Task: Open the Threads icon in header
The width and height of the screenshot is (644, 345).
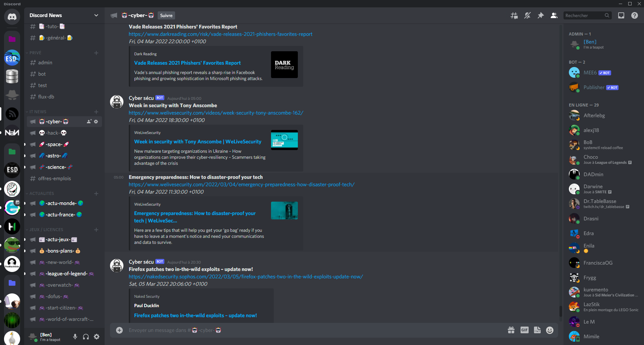Action: 514,15
